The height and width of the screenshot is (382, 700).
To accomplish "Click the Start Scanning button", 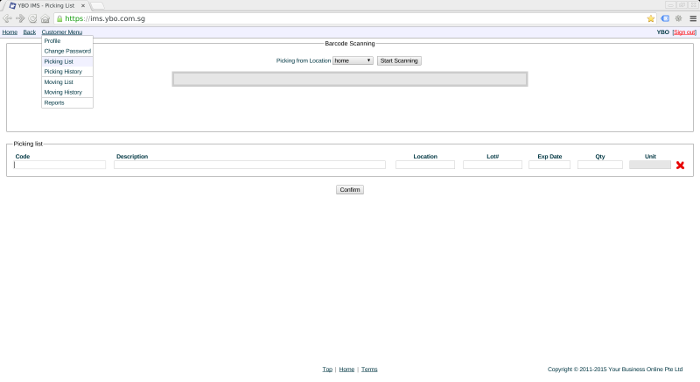I will (399, 61).
